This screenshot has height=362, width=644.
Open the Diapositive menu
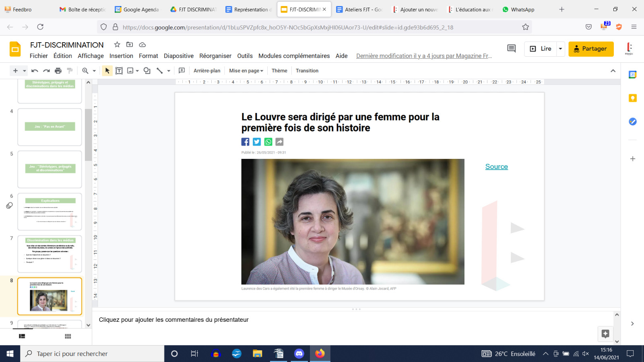(x=179, y=56)
